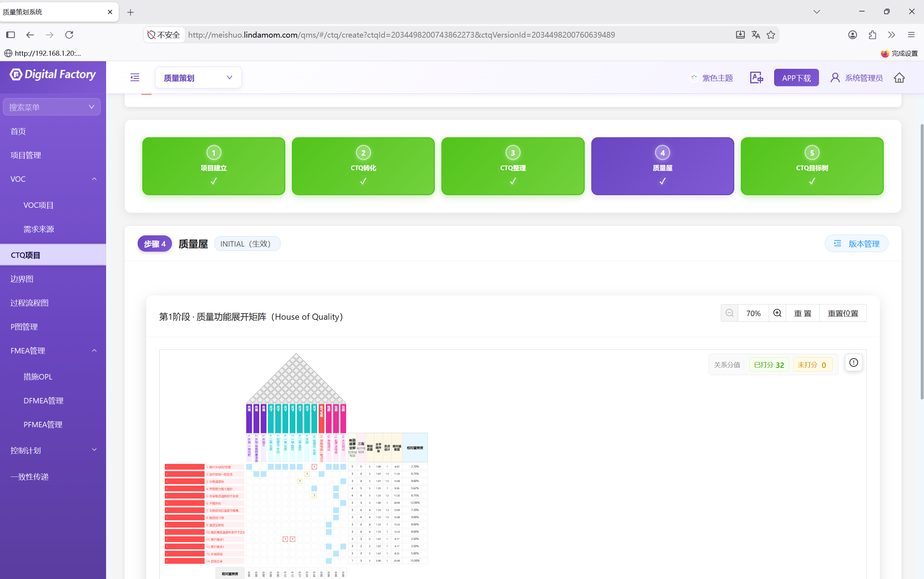Image resolution: width=924 pixels, height=579 pixels.
Task: Reload the page with the refresh icon
Action: click(x=69, y=35)
